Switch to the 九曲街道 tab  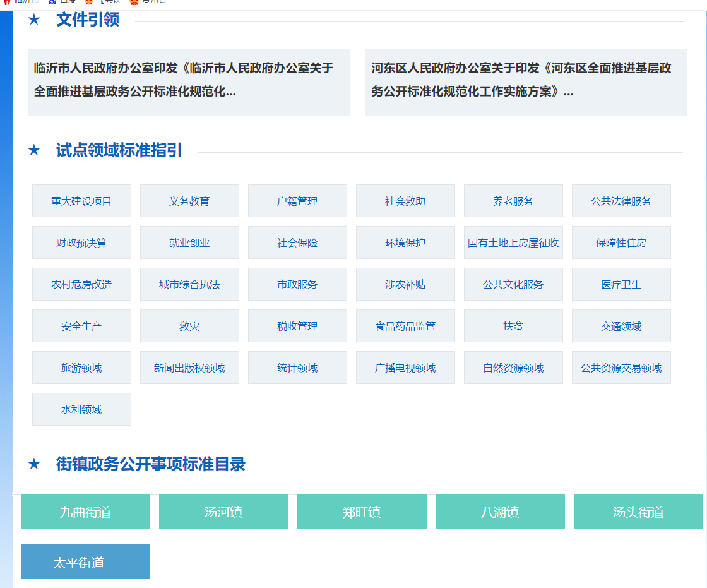[85, 512]
